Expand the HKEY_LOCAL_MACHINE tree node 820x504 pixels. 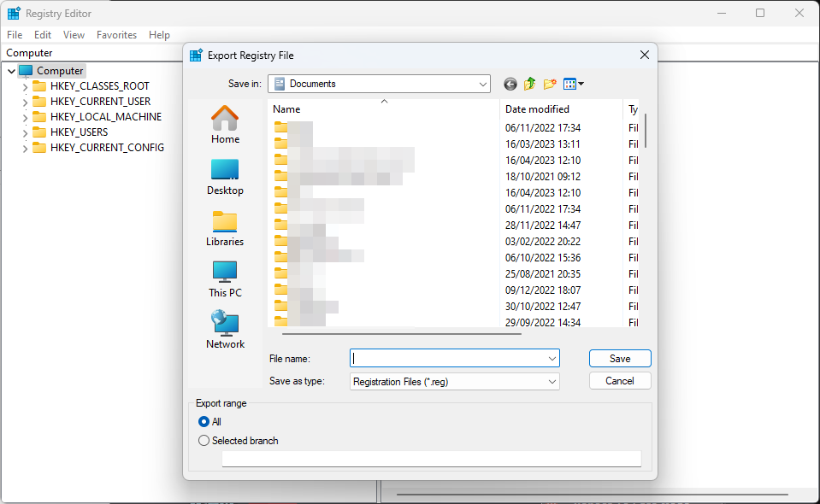click(25, 117)
